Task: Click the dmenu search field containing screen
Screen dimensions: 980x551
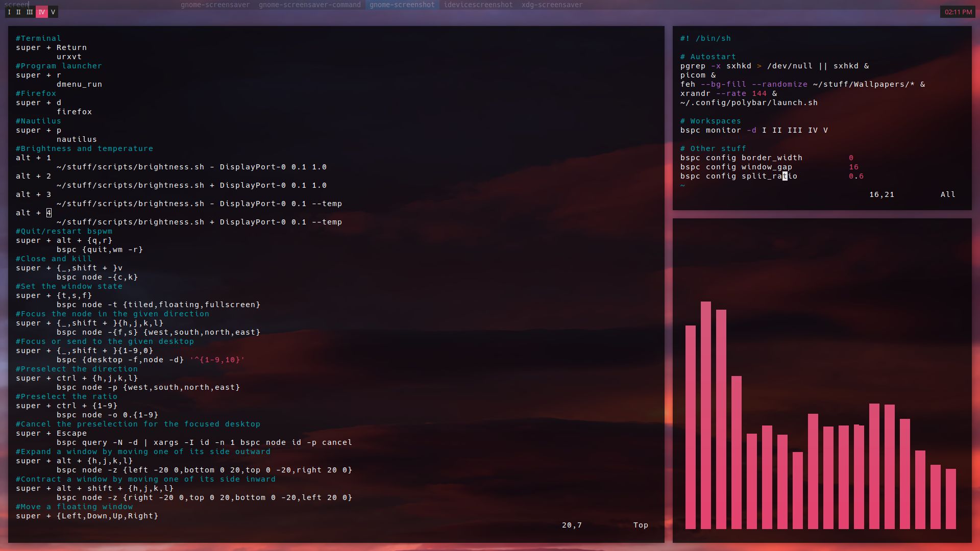Action: tap(17, 5)
